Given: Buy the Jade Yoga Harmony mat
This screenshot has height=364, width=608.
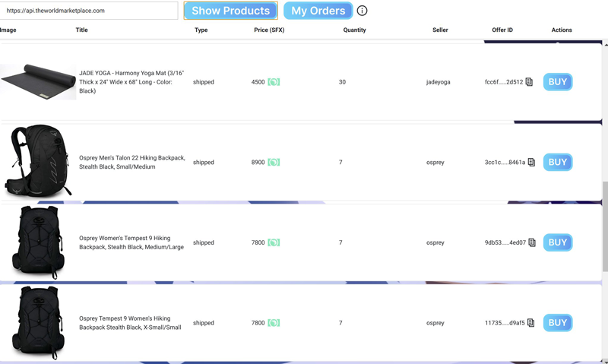Looking at the screenshot, I should [558, 82].
